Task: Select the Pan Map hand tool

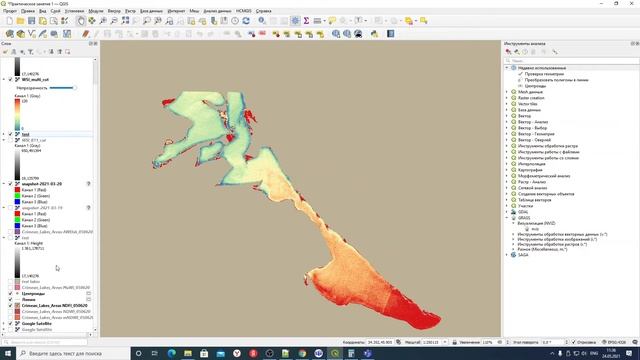Action: 81,21
